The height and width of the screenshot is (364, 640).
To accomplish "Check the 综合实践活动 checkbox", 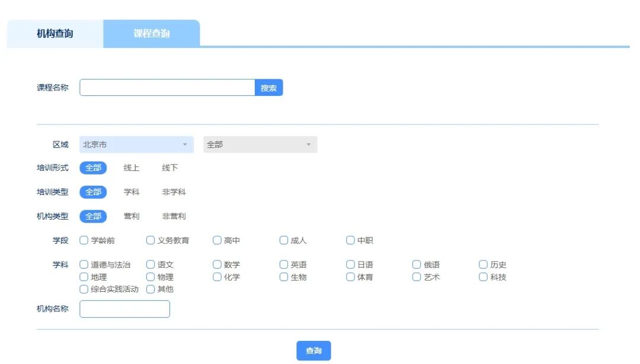I will pyautogui.click(x=84, y=289).
